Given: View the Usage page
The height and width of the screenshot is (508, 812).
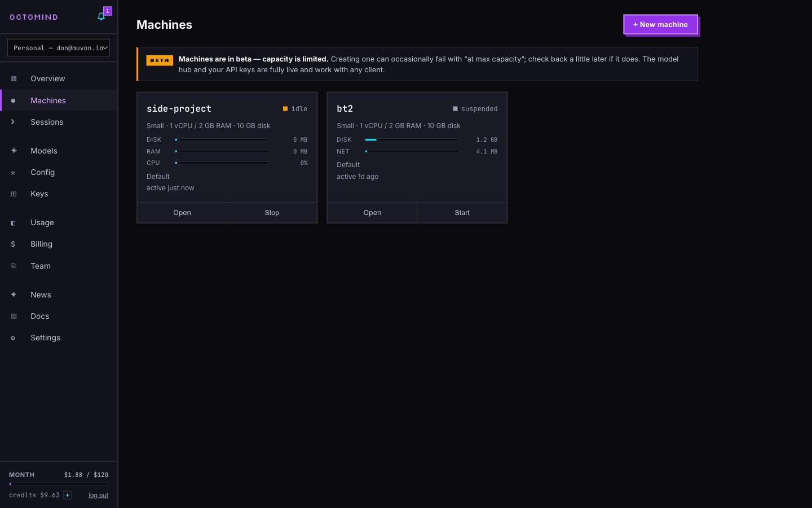Looking at the screenshot, I should (59, 222).
